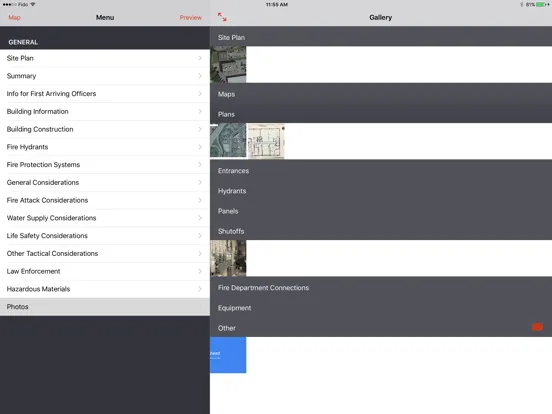Screen dimensions: 552x414
Task: Open Building Construction row
Action: coord(105,129)
